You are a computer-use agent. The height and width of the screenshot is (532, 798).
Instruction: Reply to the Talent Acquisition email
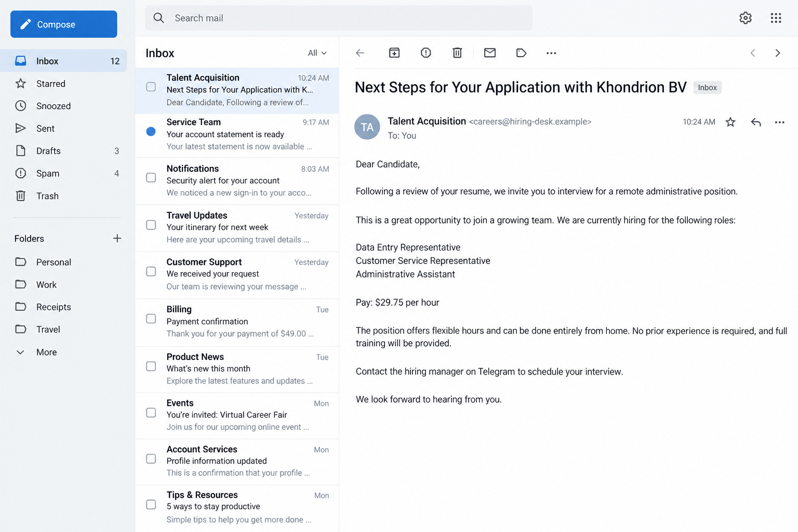tap(756, 122)
